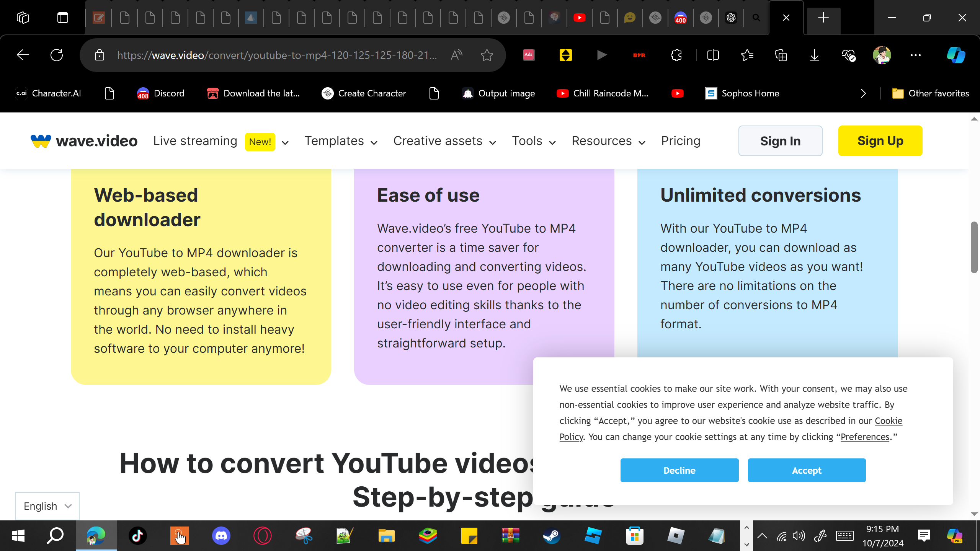Add page to favorites with star icon
This screenshot has height=551, width=980.
(487, 55)
